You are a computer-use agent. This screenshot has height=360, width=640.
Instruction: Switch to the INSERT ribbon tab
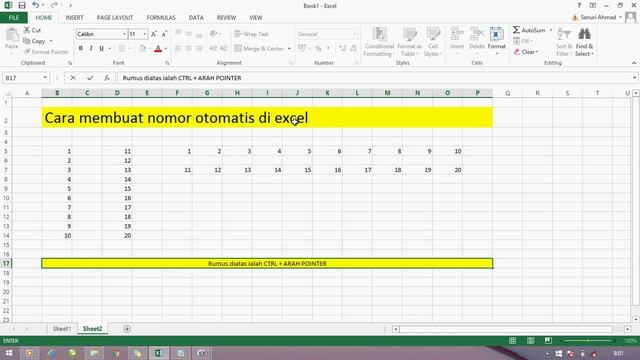74,18
